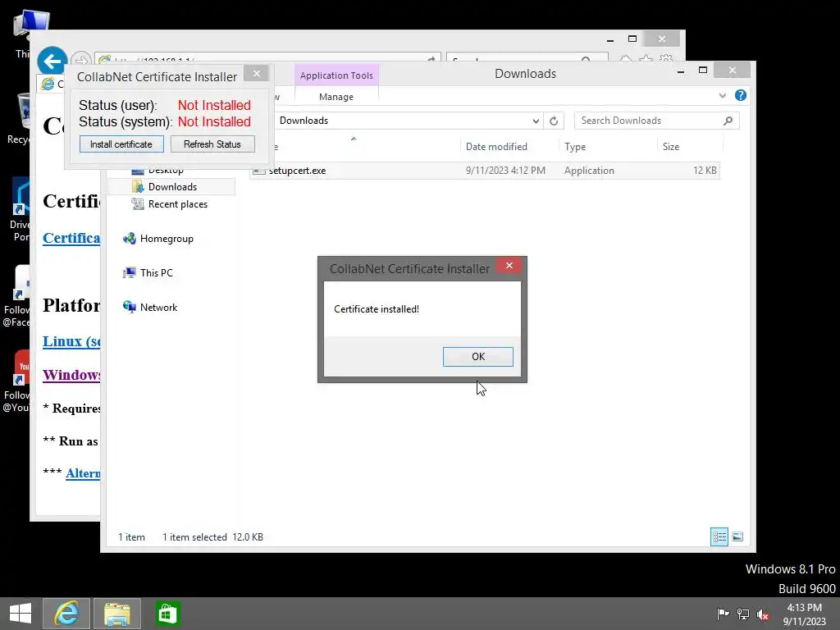Image resolution: width=840 pixels, height=630 pixels.
Task: Click the Alternate link in browser page
Action: (83, 473)
